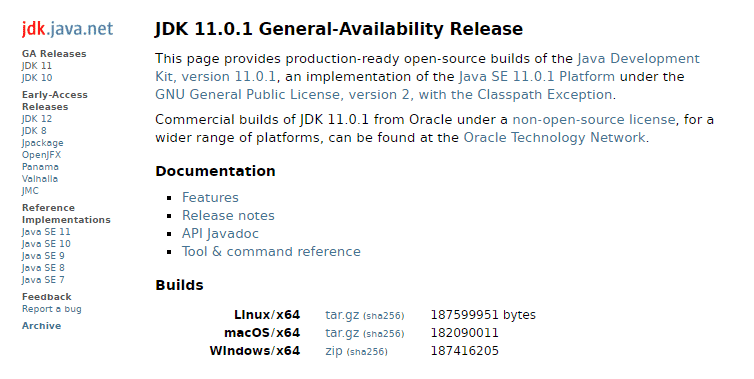Open the Oracle Technology Network link

coord(554,138)
